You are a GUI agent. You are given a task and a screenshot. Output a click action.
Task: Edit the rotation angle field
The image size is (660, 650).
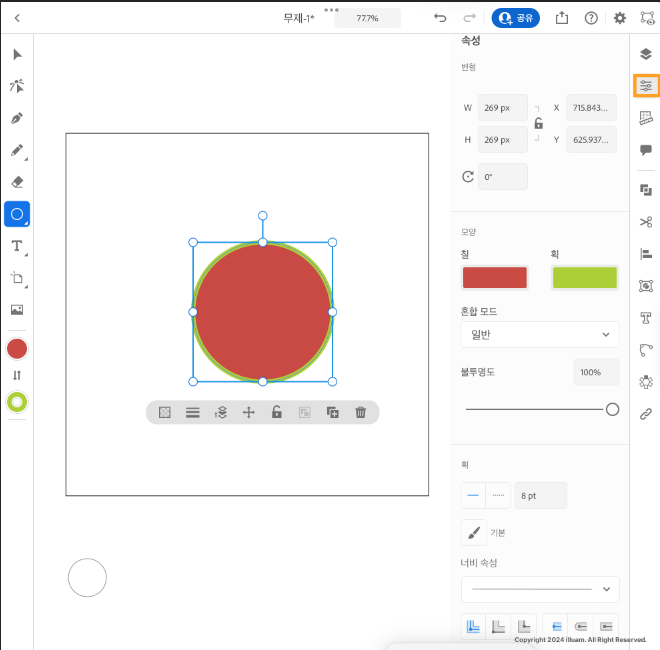(x=503, y=177)
